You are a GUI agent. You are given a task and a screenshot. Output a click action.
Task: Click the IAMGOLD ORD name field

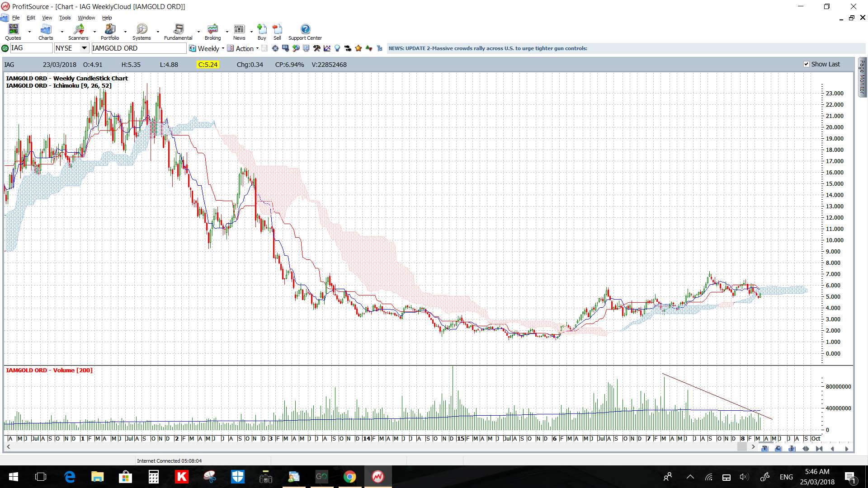[139, 48]
